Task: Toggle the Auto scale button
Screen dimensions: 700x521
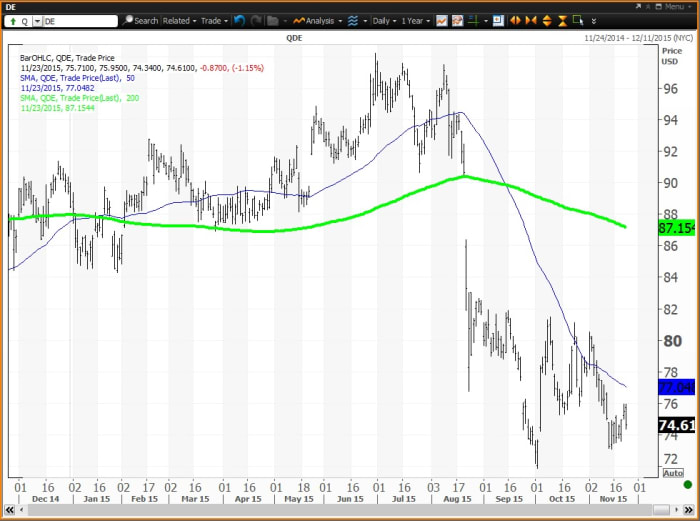Action: [673, 472]
